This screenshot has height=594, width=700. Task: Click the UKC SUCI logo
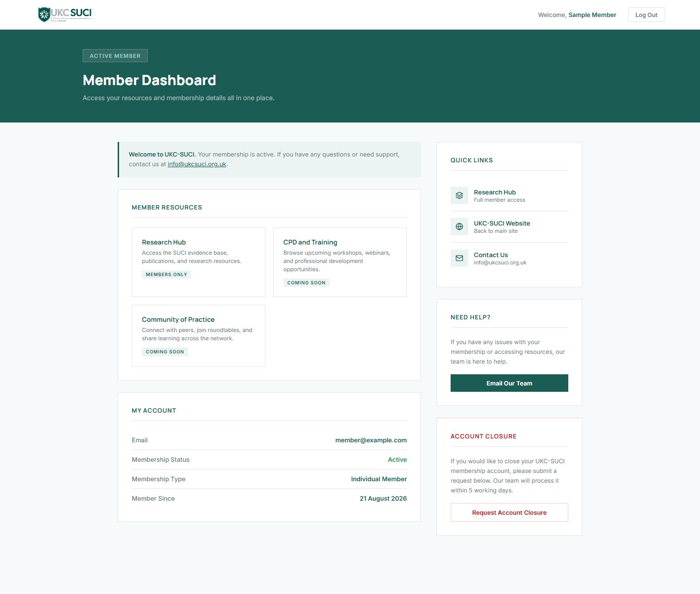tap(65, 15)
